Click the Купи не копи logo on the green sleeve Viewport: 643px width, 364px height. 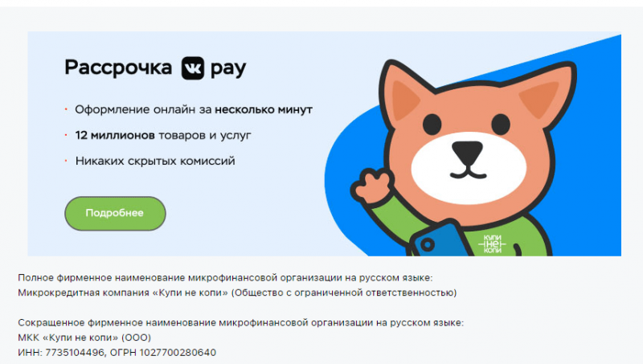pos(493,244)
